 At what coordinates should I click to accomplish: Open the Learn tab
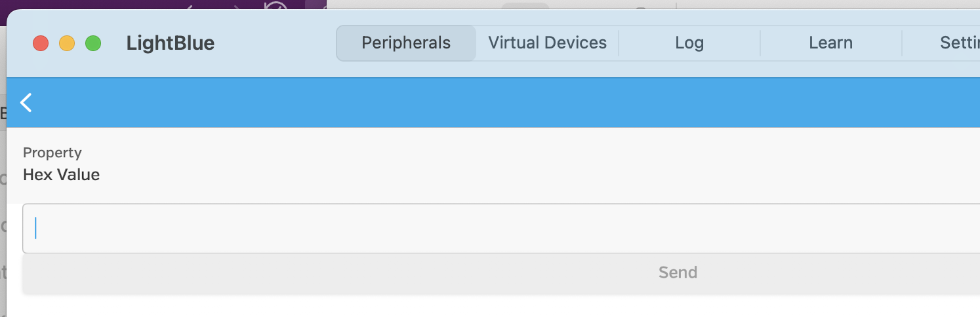tap(830, 43)
